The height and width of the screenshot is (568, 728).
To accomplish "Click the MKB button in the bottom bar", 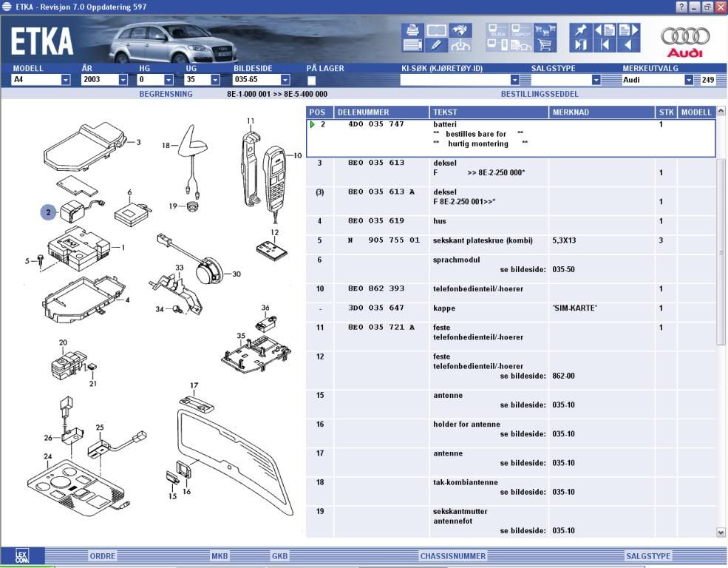I will click(x=220, y=556).
